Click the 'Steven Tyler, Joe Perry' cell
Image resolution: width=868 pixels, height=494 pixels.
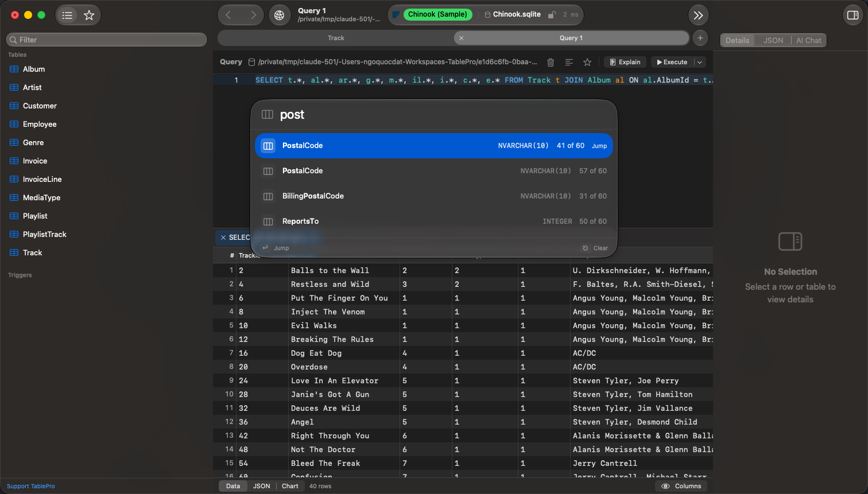pos(641,380)
